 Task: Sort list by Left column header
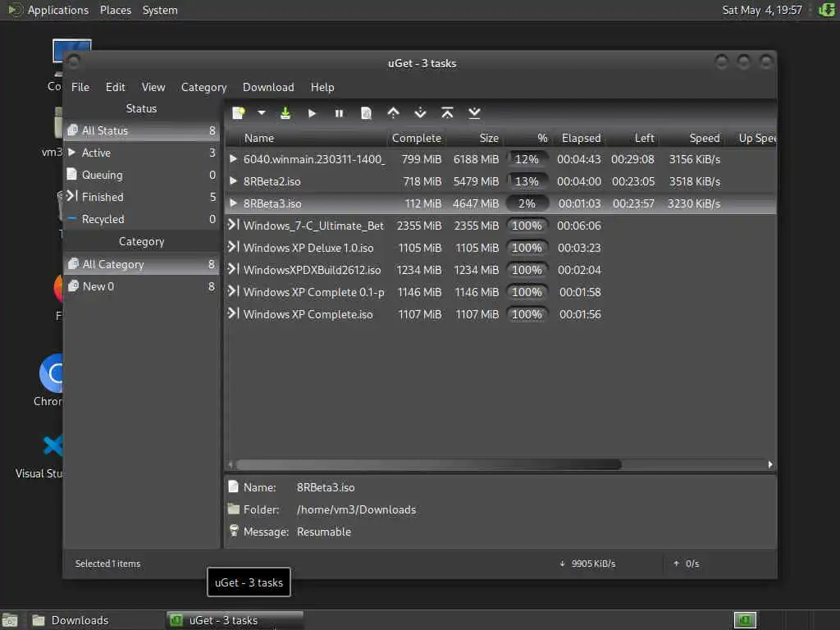[x=633, y=138]
